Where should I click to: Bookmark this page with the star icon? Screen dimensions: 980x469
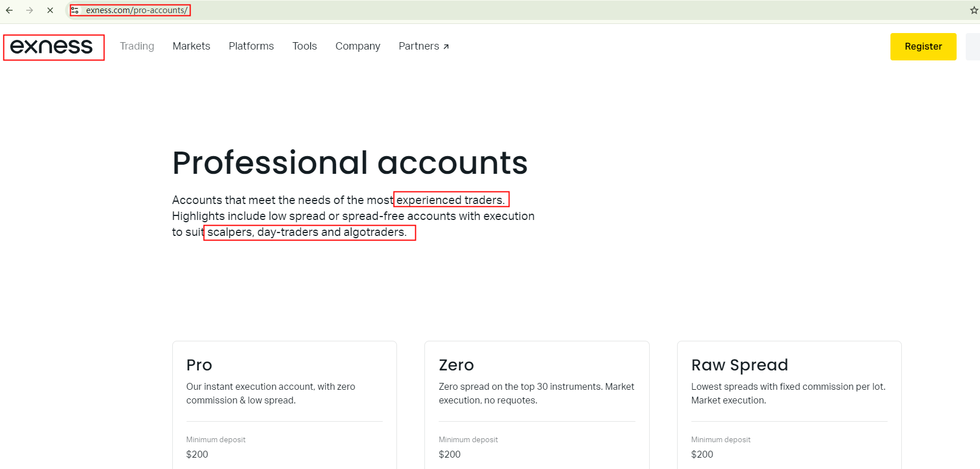(974, 10)
